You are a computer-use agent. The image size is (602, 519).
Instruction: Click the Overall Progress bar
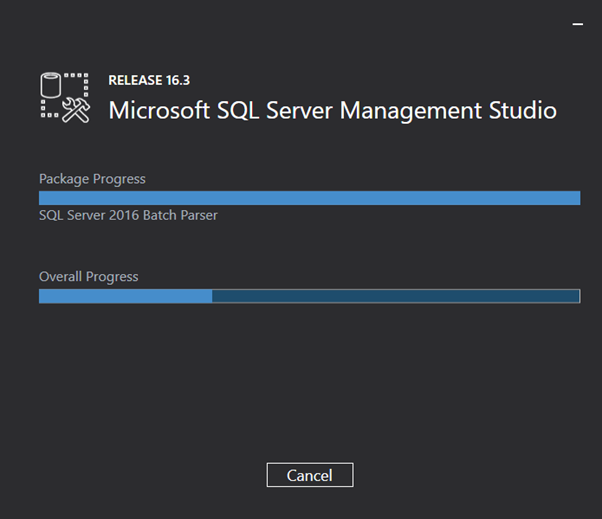point(309,296)
